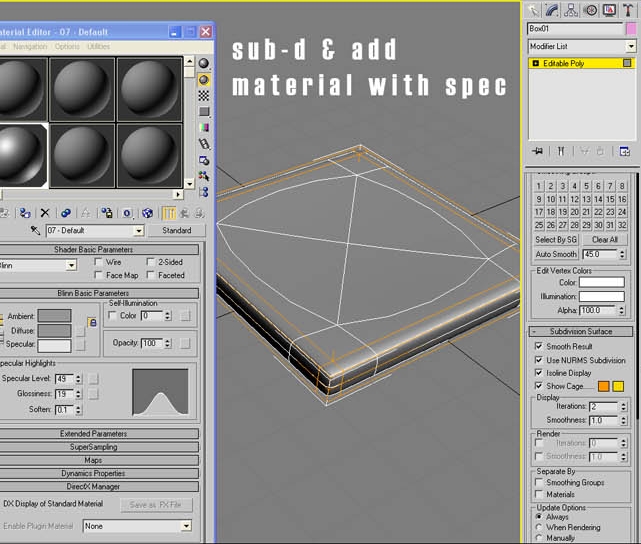Open the 07 - Default material name dropdown
The image size is (641, 544).
139,231
